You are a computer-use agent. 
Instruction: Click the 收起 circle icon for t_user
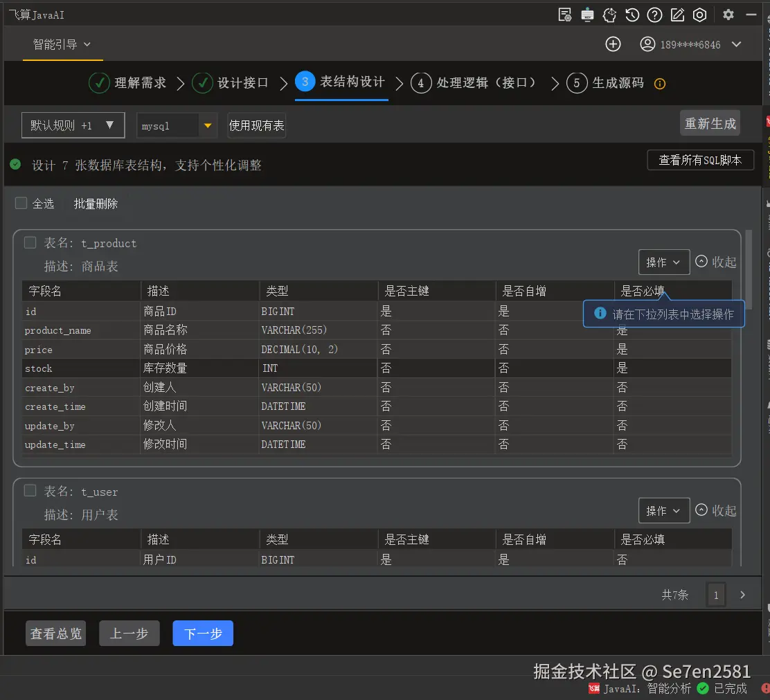tap(701, 510)
